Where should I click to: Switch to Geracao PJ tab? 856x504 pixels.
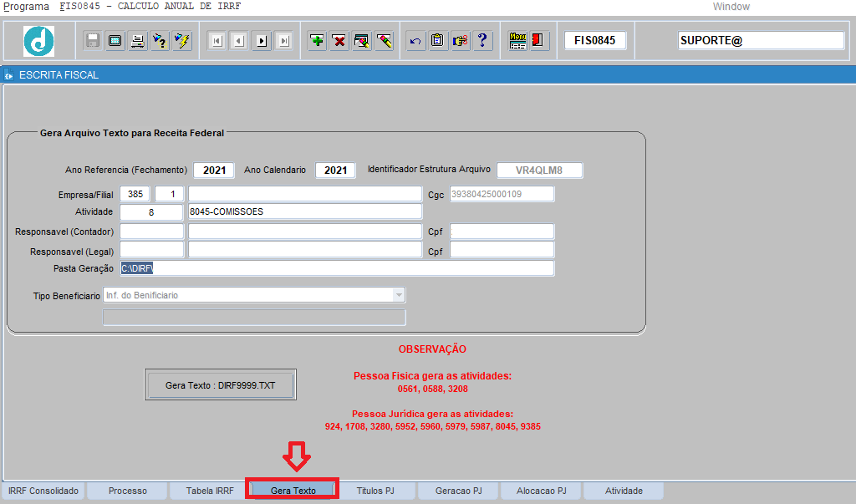tap(459, 491)
